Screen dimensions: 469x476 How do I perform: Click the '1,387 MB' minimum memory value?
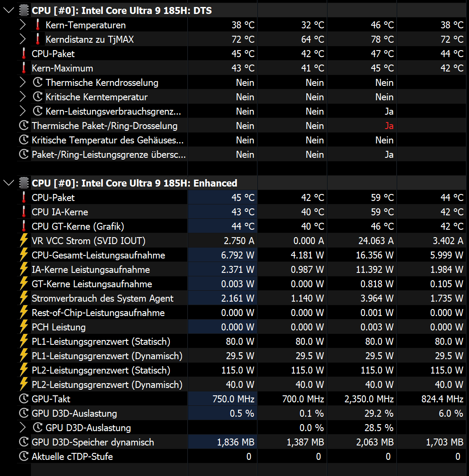[x=305, y=442]
